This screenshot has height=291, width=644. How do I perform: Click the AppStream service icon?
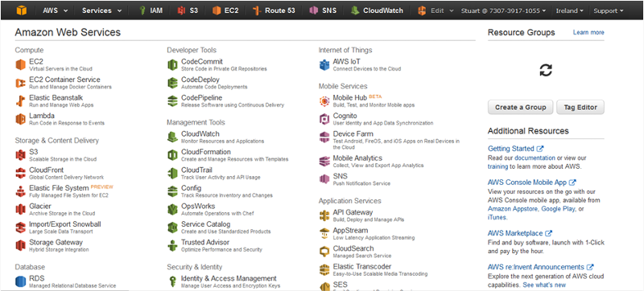[324, 233]
